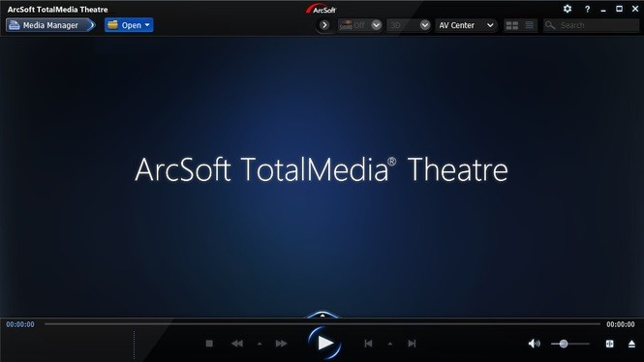The height and width of the screenshot is (362, 644).
Task: Skip to the next chapter
Action: [x=412, y=343]
